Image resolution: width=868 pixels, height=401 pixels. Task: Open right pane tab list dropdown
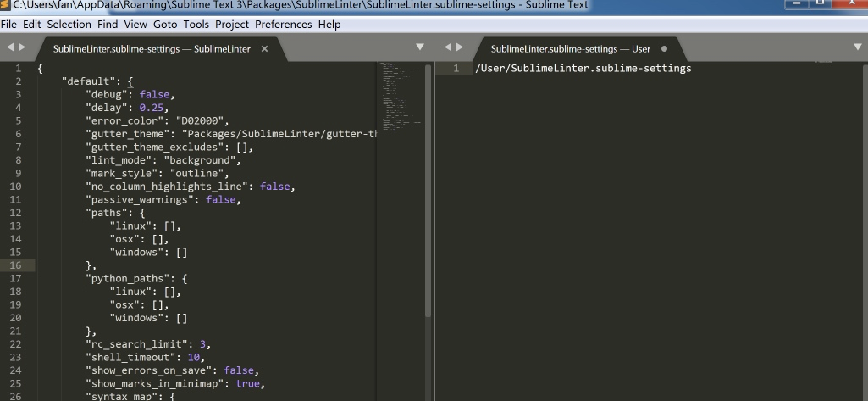click(858, 47)
